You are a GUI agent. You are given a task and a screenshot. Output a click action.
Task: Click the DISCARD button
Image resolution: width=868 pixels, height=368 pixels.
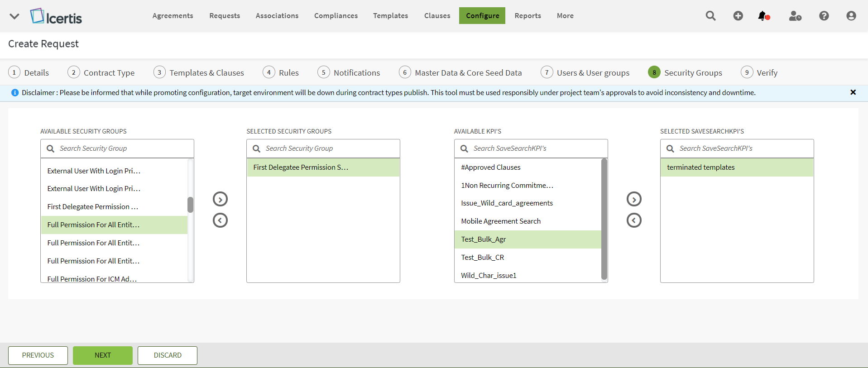click(168, 355)
